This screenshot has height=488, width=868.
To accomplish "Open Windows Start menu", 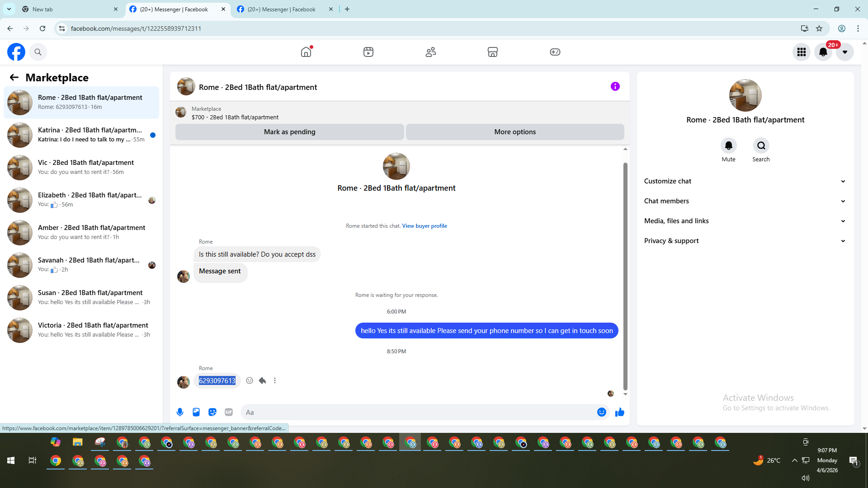I will pyautogui.click(x=11, y=460).
